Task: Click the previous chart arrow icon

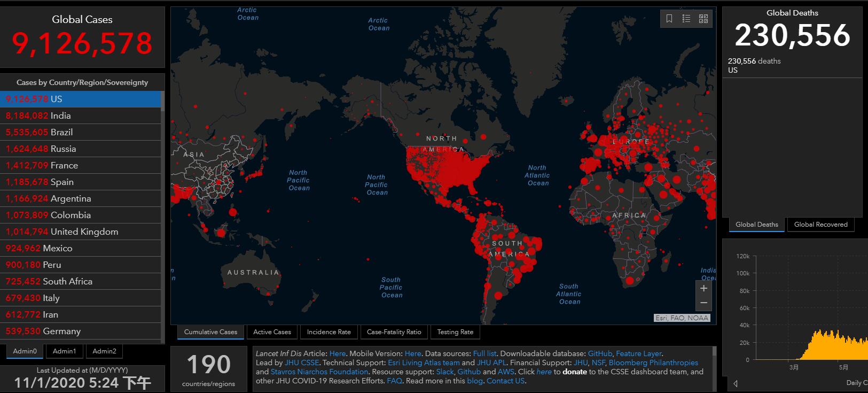Action: pos(736,383)
